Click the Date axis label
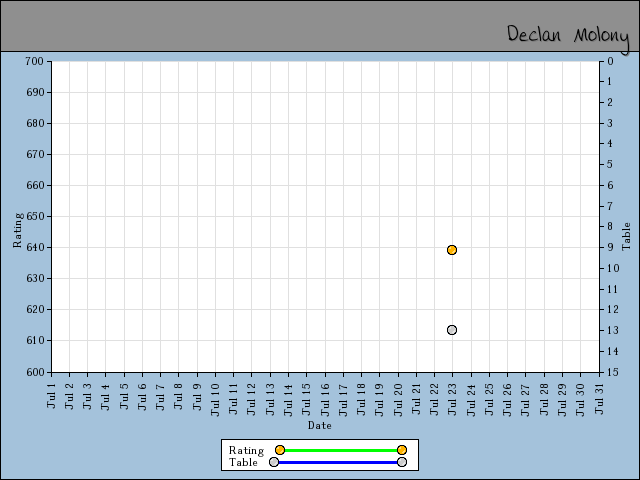Screen dimensions: 640x480 320,425
